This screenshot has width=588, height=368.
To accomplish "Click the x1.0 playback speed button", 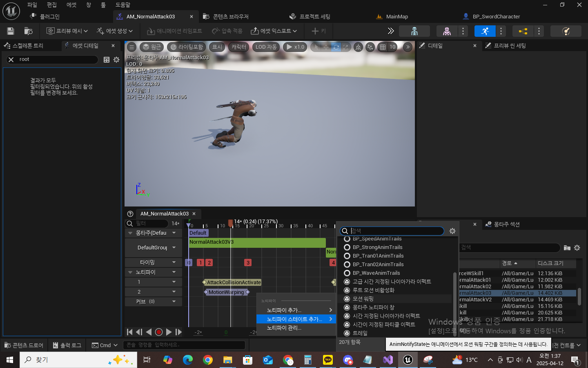I will (x=295, y=47).
